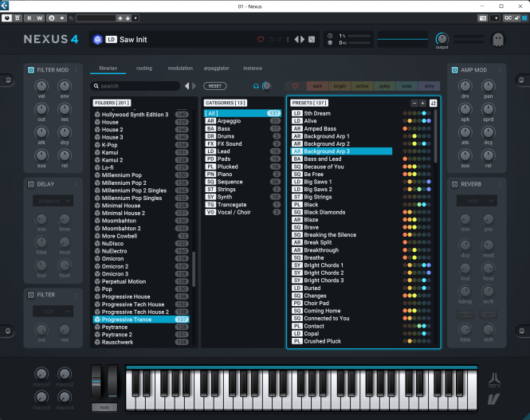530x420 pixels.
Task: Click the headphone preview icon
Action: point(256,86)
